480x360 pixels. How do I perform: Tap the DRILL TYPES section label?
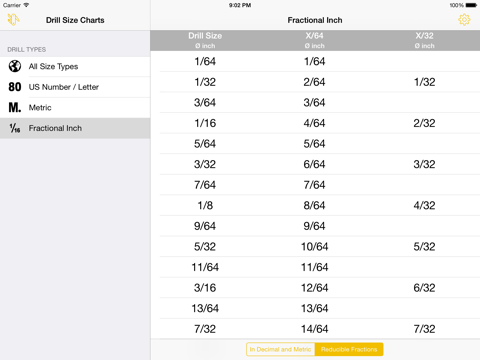click(x=27, y=49)
